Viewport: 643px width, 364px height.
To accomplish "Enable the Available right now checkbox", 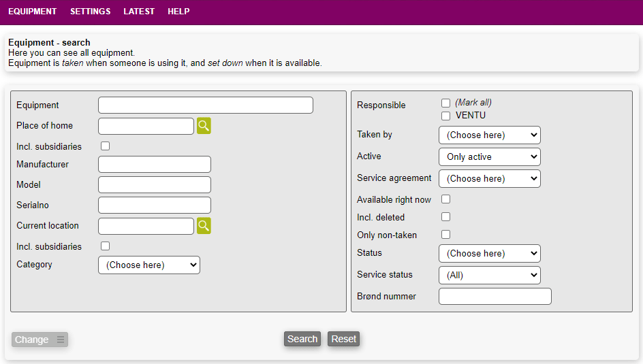I will click(x=445, y=199).
